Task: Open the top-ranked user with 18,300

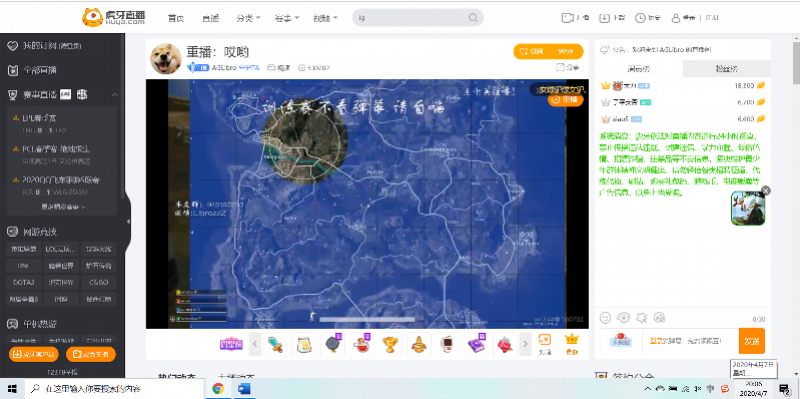Action: 683,86
